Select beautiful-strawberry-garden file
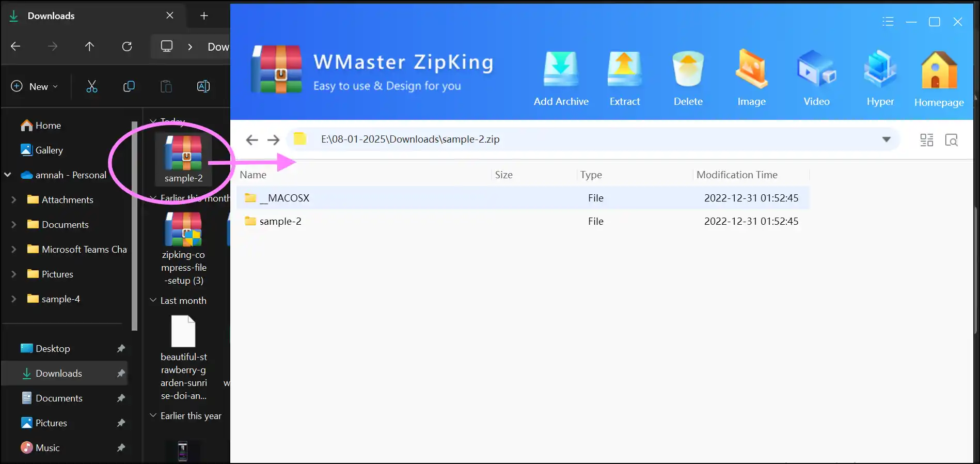The height and width of the screenshot is (464, 980). coord(183,359)
